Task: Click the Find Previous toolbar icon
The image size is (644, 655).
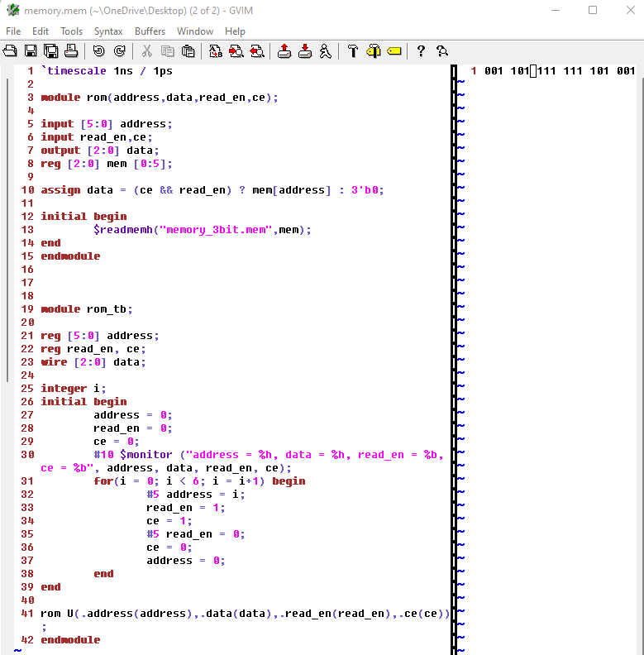Action: pos(256,51)
